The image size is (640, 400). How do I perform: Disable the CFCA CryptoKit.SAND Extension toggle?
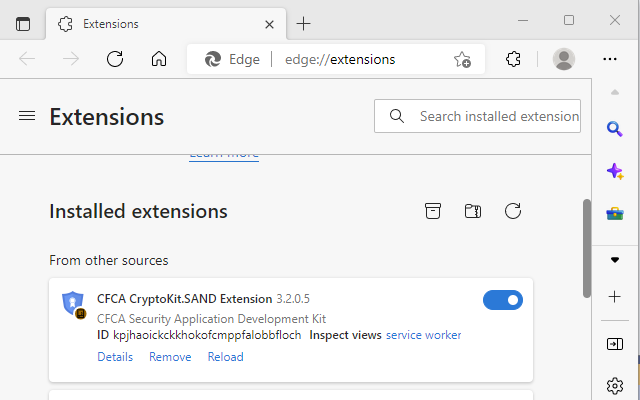tap(502, 300)
